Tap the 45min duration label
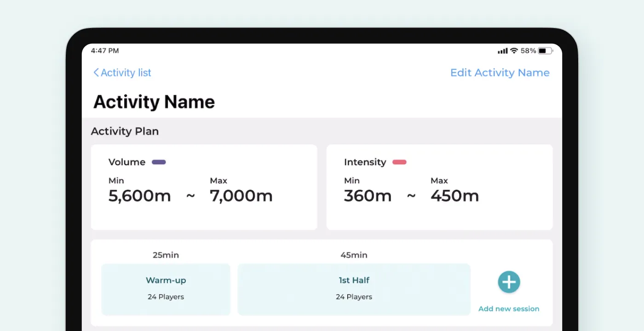The width and height of the screenshot is (644, 331). 354,255
